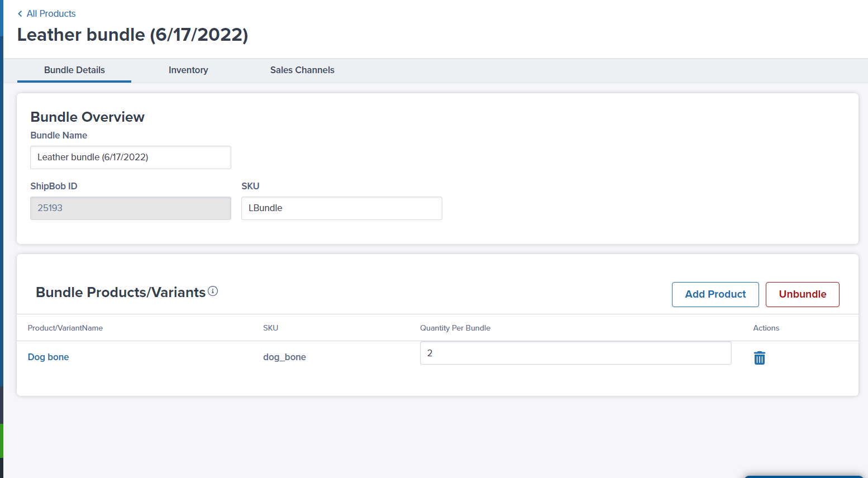Image resolution: width=868 pixels, height=478 pixels.
Task: Click the Leather bundle page title
Action: pos(132,35)
